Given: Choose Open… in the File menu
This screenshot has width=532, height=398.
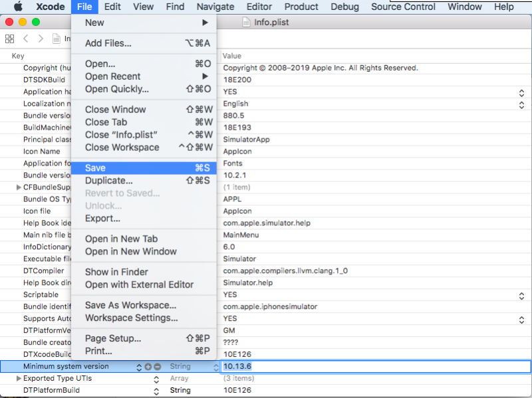Looking at the screenshot, I should [x=144, y=64].
